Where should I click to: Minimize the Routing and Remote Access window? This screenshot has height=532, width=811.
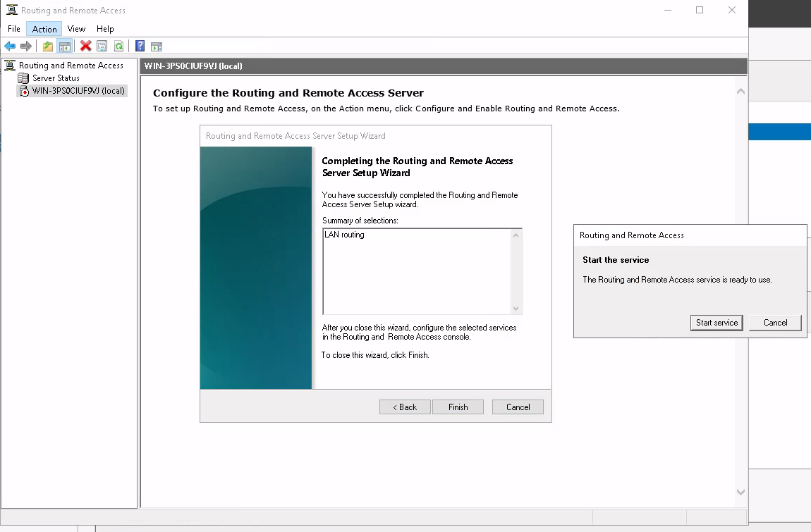click(x=668, y=10)
